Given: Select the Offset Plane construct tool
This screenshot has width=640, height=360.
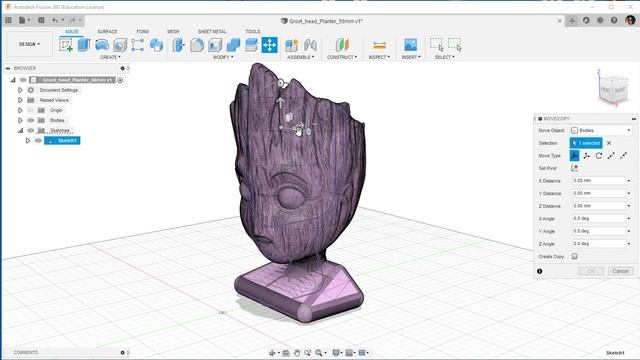Looking at the screenshot, I should [342, 45].
